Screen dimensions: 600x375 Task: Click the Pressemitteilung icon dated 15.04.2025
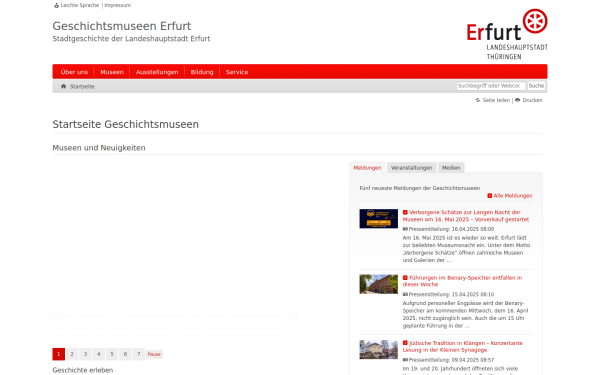(405, 295)
